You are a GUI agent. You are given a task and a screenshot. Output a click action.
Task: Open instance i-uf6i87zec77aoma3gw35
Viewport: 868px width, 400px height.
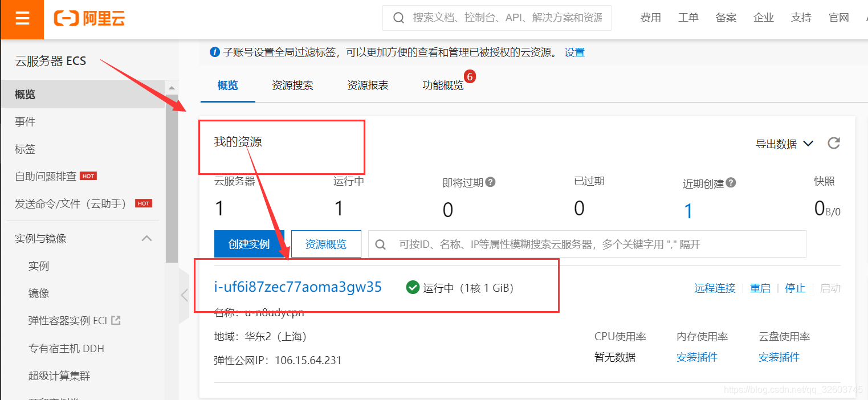click(x=298, y=287)
